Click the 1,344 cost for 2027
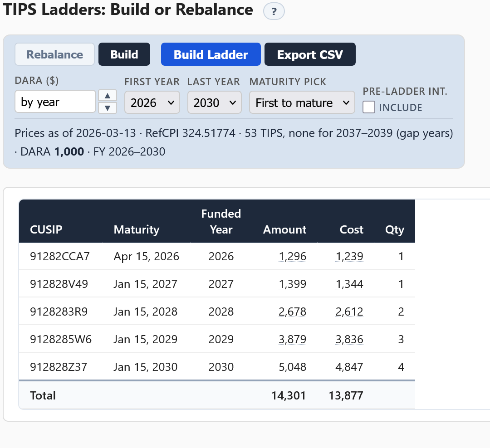 tap(349, 284)
